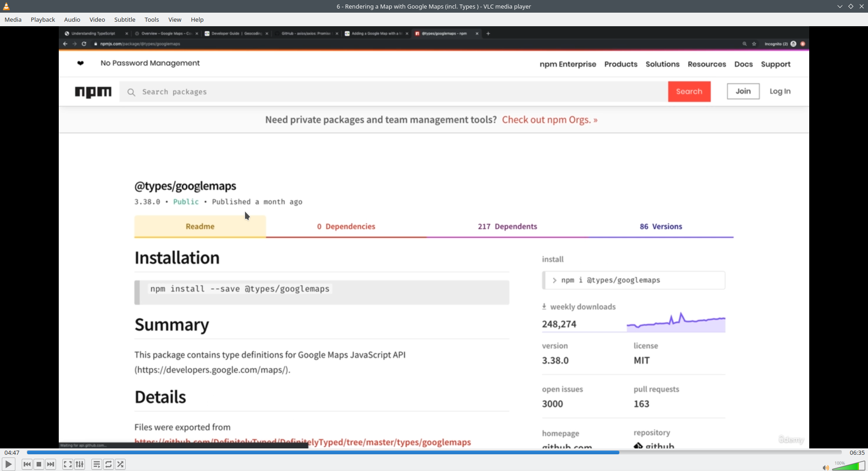Open the Playback menu
This screenshot has height=471, width=868.
coord(43,19)
